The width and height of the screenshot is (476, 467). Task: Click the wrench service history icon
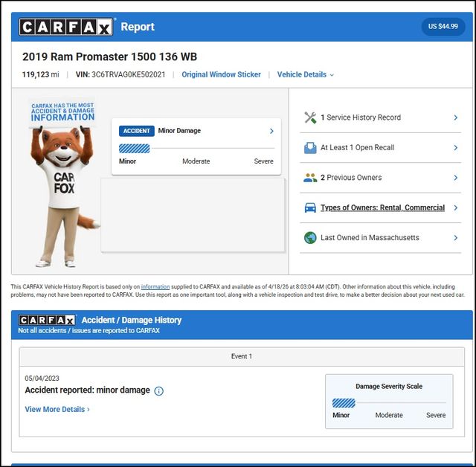pyautogui.click(x=310, y=117)
